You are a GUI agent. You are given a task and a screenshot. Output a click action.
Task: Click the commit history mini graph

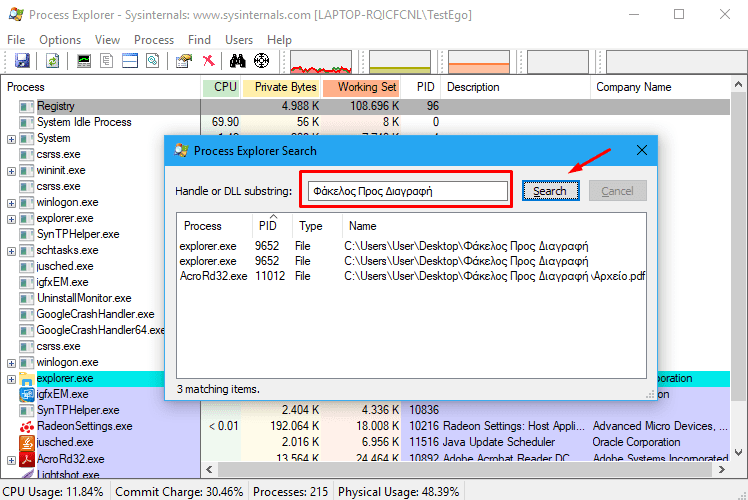point(400,62)
